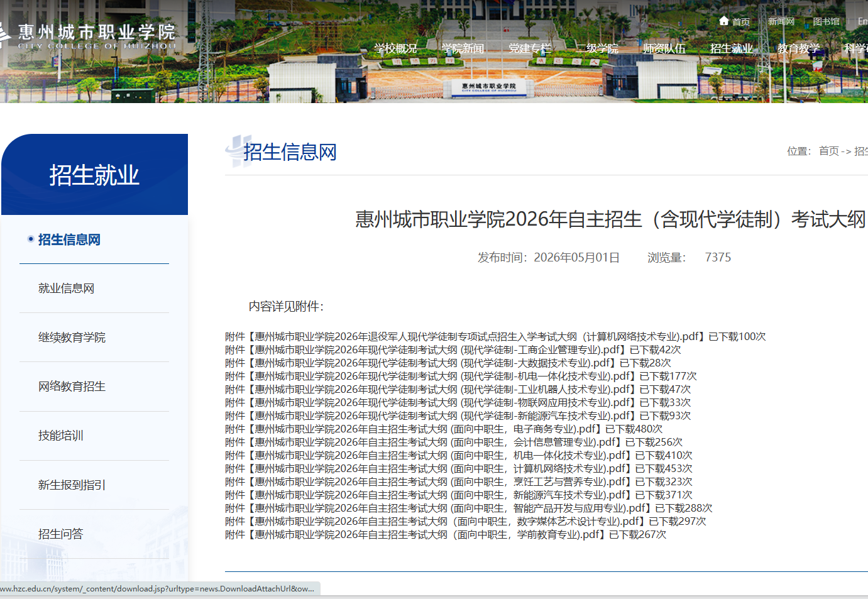
Task: Click the home icon beside 首页
Action: click(x=724, y=21)
